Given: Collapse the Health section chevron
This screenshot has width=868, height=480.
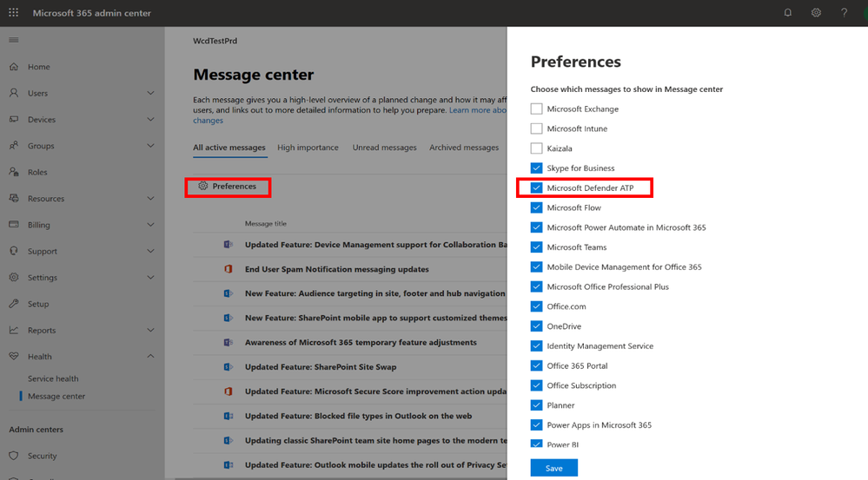Looking at the screenshot, I should (x=150, y=356).
